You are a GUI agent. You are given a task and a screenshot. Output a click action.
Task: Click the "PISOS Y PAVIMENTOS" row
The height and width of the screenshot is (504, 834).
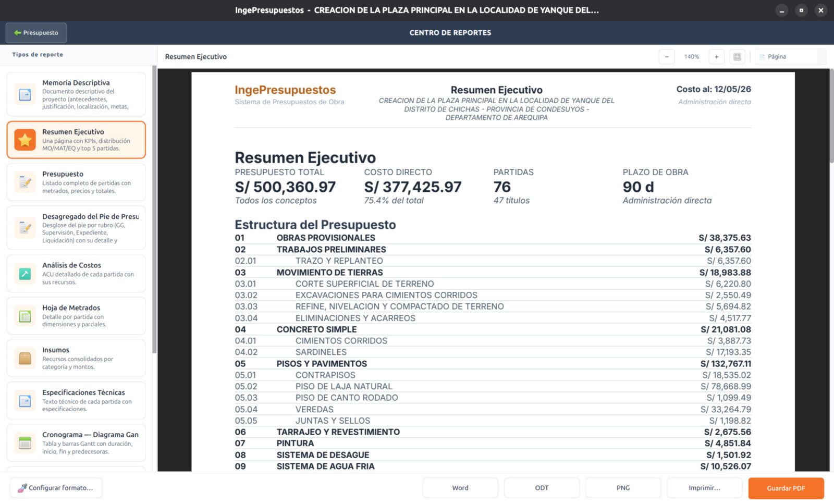tap(493, 364)
